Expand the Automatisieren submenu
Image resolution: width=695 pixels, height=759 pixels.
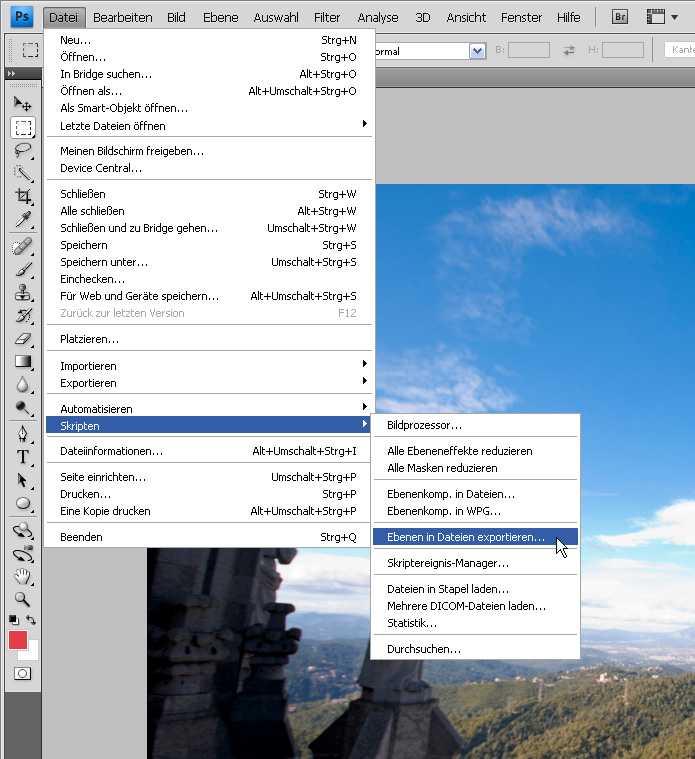(209, 409)
